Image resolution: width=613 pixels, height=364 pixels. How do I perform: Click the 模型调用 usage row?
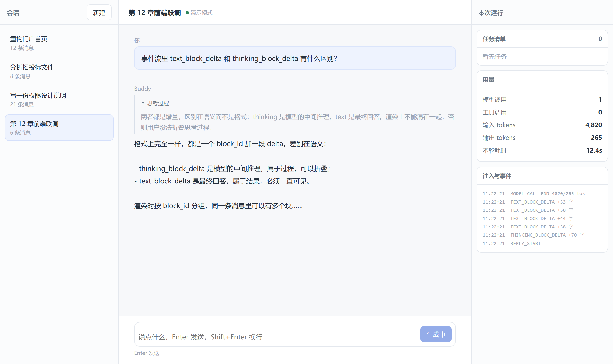tap(542, 100)
